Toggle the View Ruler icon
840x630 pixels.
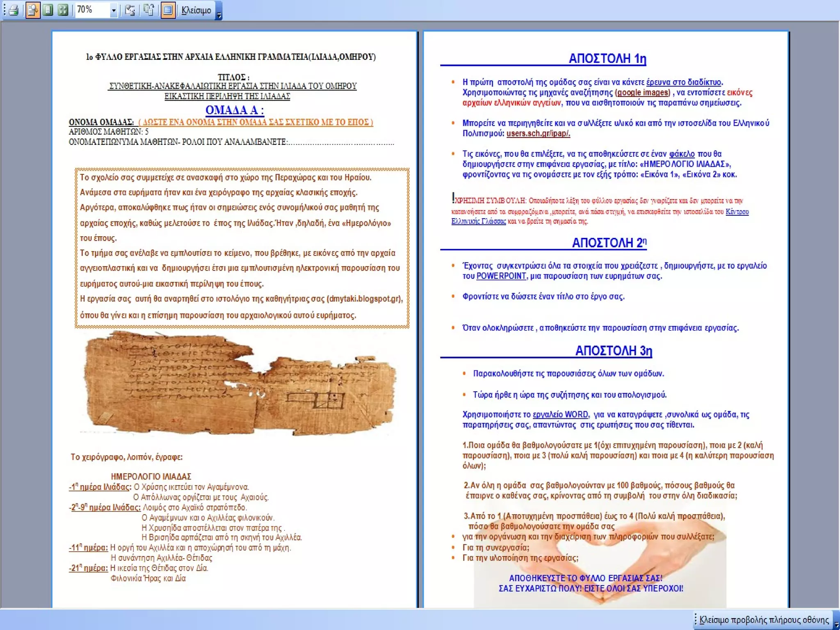pyautogui.click(x=130, y=10)
